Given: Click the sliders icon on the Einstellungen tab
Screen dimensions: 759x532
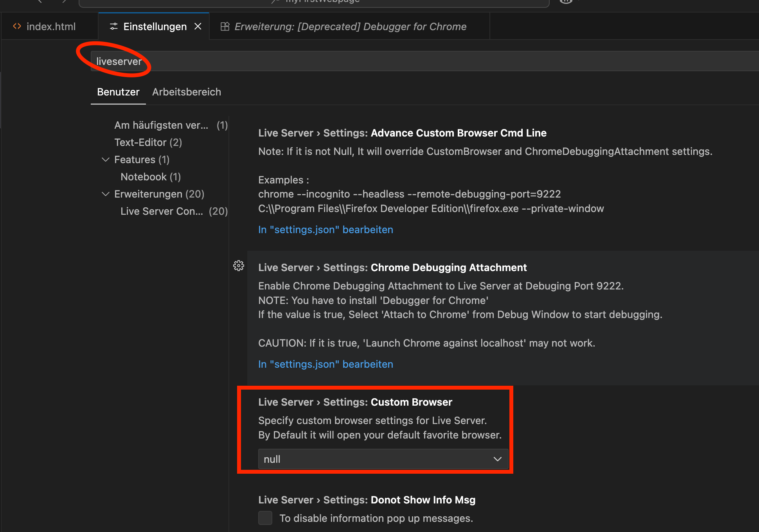Looking at the screenshot, I should pyautogui.click(x=113, y=26).
